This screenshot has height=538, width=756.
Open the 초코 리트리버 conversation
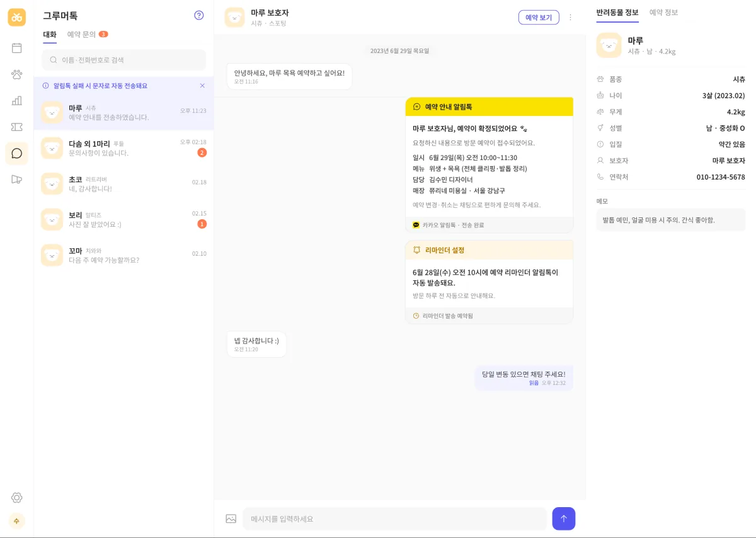pos(123,184)
